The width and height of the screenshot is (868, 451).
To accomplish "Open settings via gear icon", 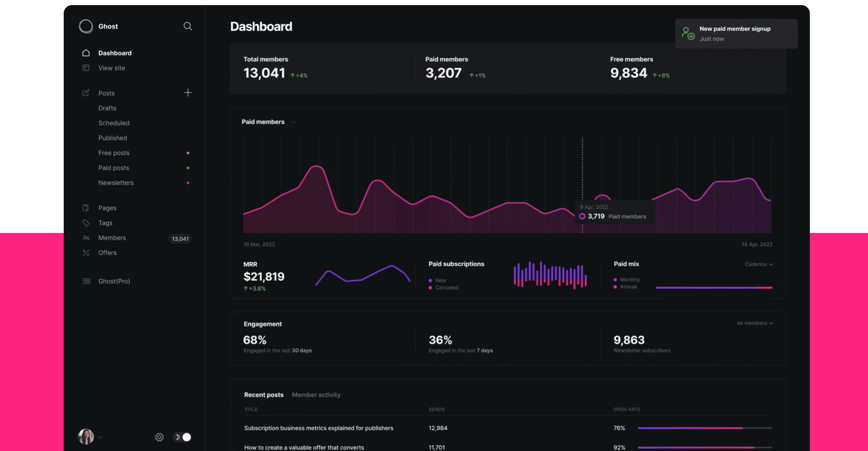I will click(159, 437).
